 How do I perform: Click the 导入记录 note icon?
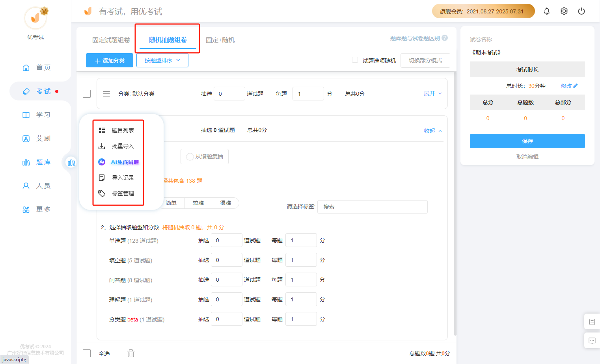coord(102,178)
